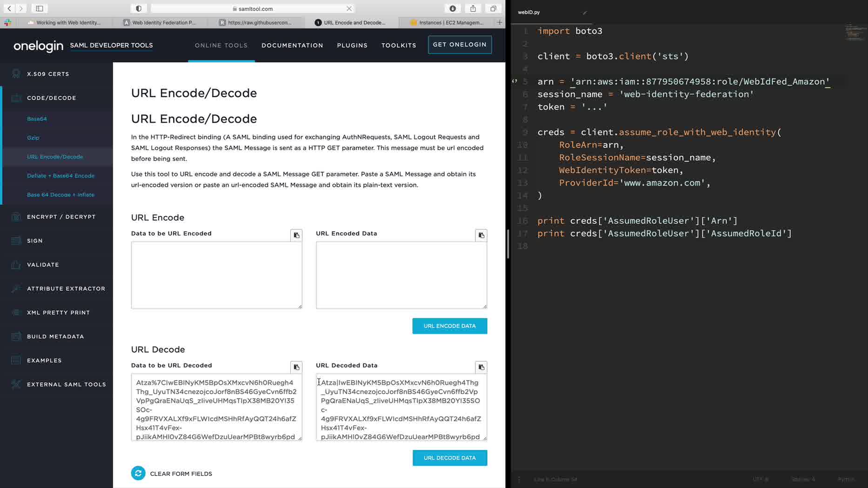Click copy icon above Data to be URL Decoded

(296, 367)
